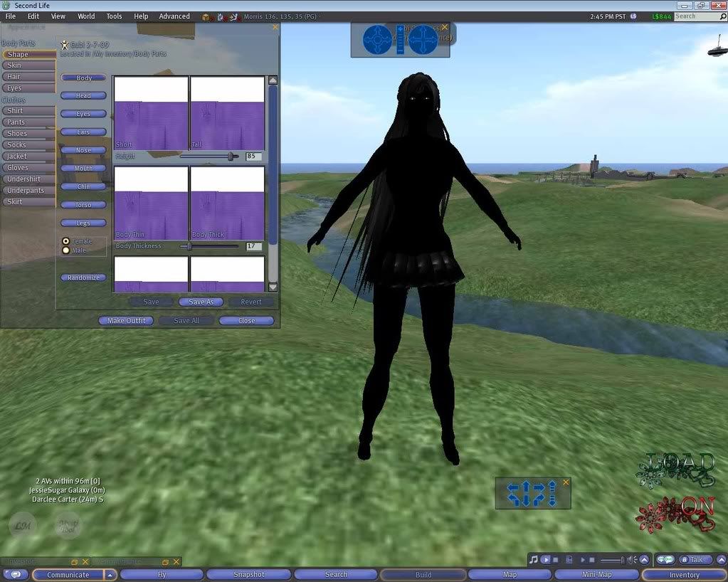
Task: Open the World menu
Action: coord(86,16)
